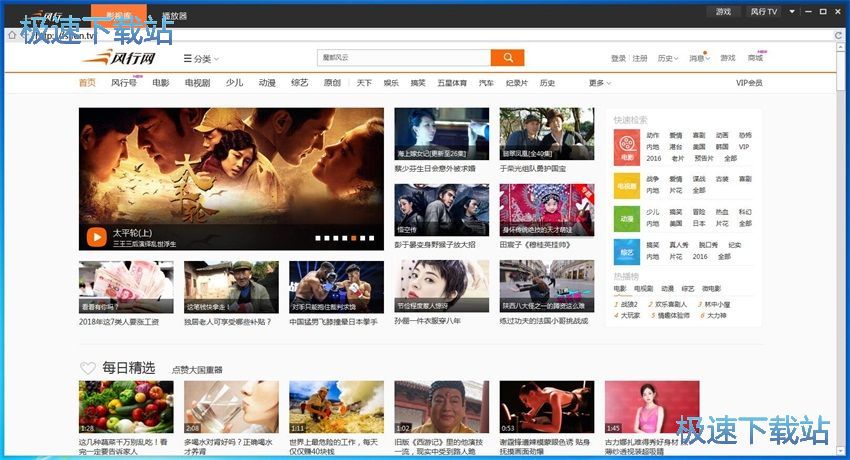Switch 热播榜 to the 微电影 tab

coord(711,289)
